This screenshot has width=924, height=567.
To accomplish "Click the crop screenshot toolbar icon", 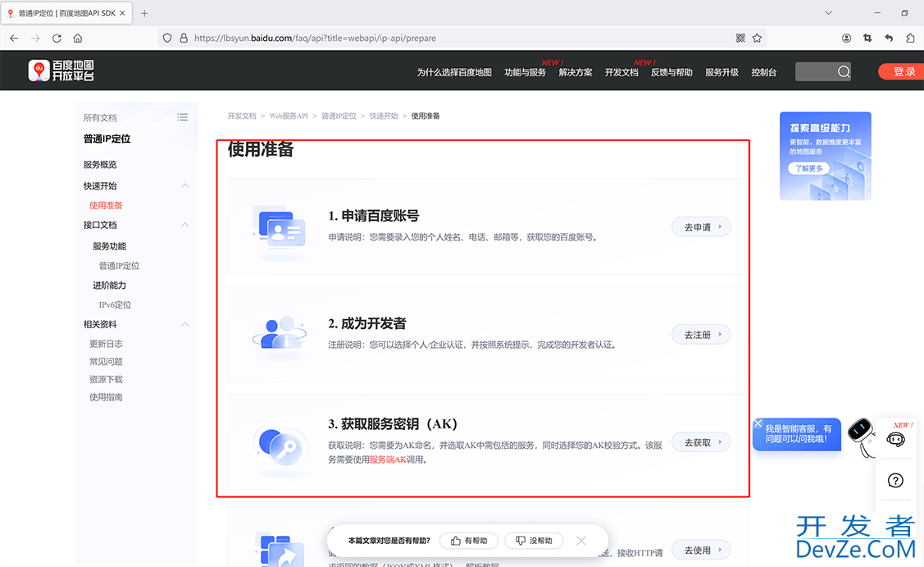I will [867, 39].
